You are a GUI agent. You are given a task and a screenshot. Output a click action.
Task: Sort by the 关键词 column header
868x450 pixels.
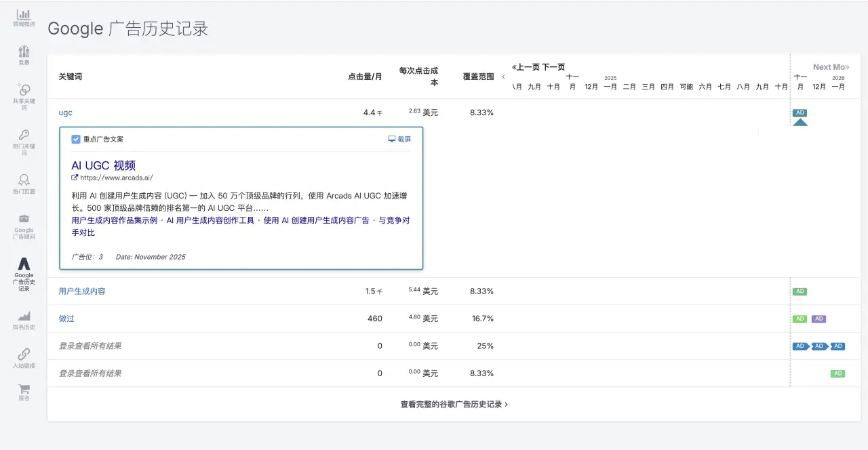coord(71,77)
